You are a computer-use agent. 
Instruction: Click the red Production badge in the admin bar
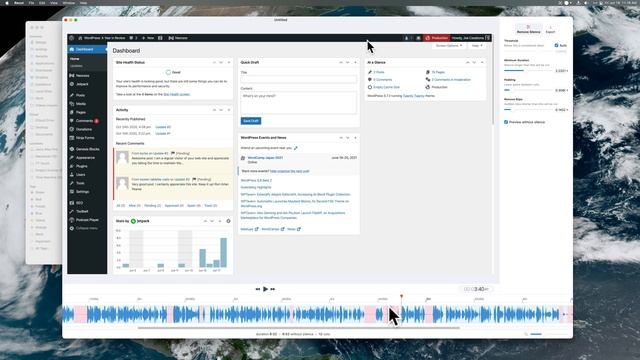[x=437, y=38]
